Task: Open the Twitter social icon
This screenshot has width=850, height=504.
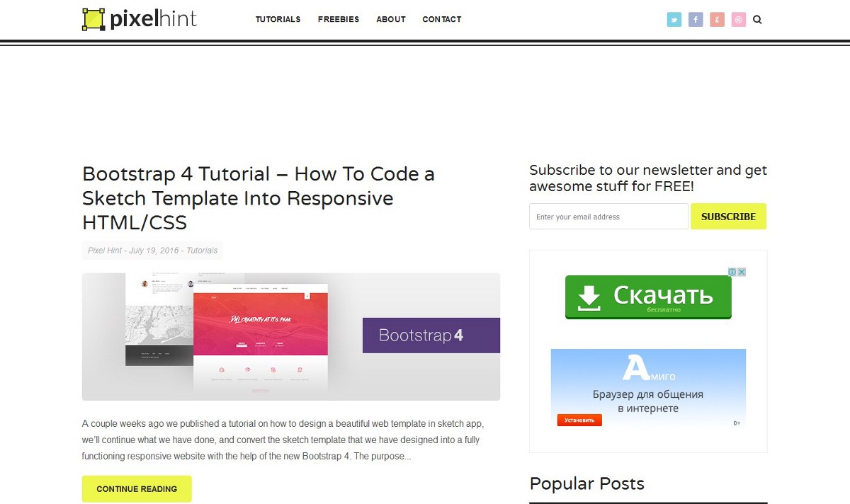Action: coord(674,20)
